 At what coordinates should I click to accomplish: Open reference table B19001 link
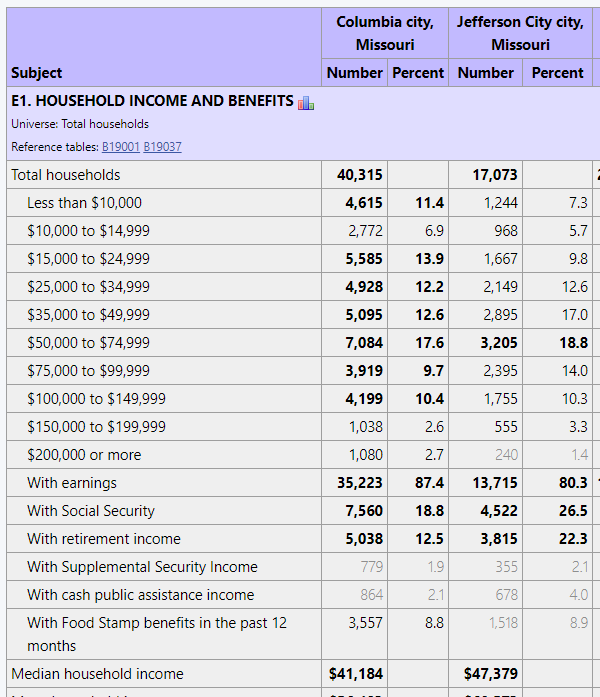(x=120, y=147)
